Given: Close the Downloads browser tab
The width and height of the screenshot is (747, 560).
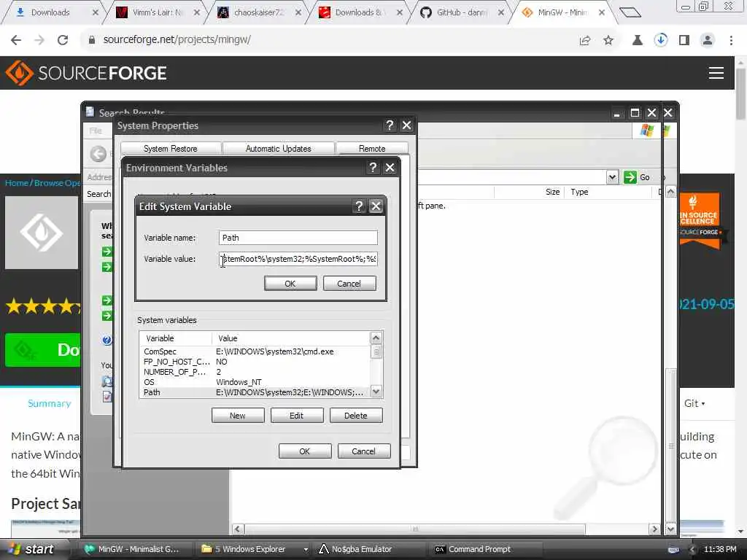Looking at the screenshot, I should (96, 12).
